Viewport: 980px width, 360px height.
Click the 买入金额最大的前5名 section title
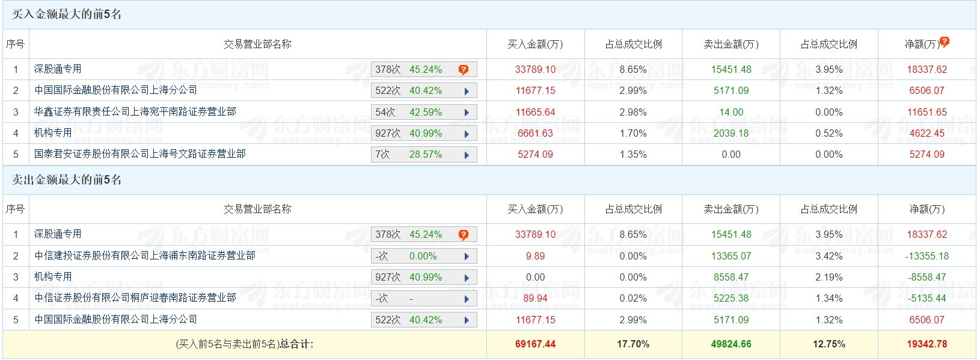coord(67,14)
